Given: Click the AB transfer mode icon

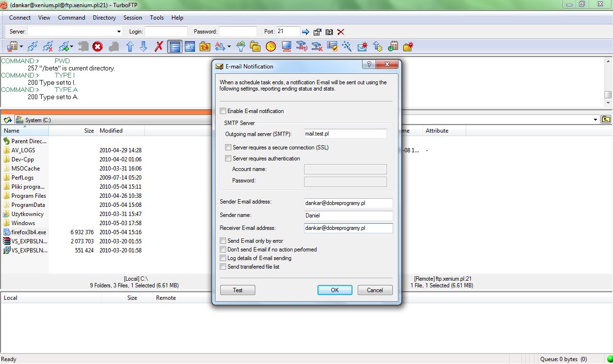Looking at the screenshot, I should (220, 46).
